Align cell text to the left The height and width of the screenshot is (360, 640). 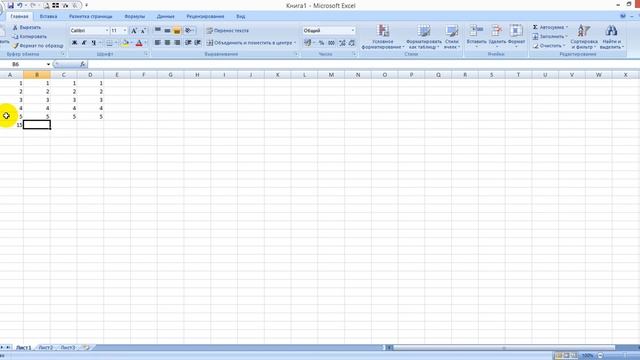pyautogui.click(x=158, y=42)
